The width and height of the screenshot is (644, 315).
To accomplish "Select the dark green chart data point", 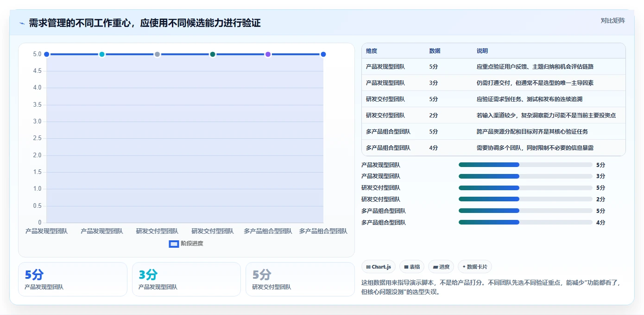I will tap(213, 54).
